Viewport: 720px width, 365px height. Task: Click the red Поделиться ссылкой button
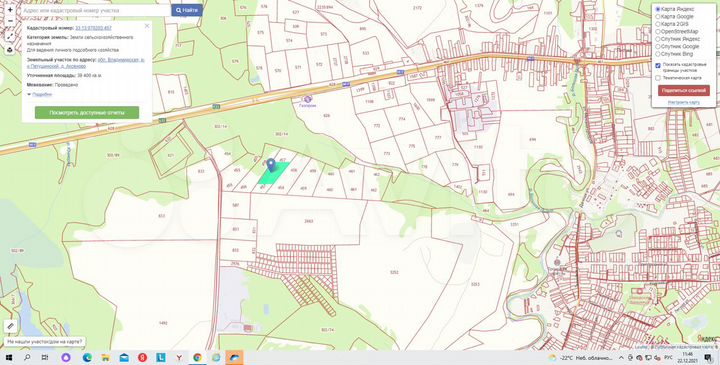coord(684,90)
